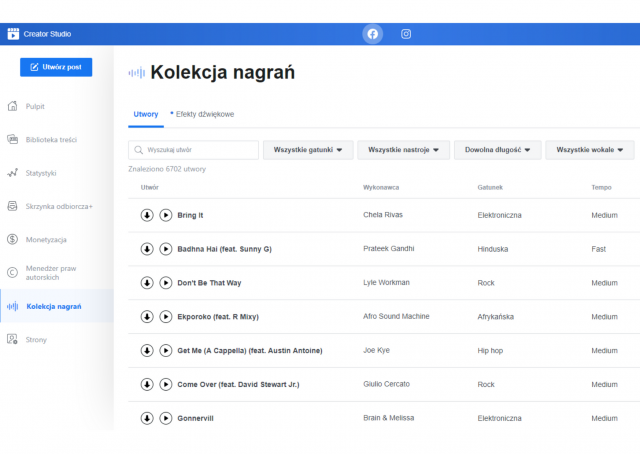Click artist name Chela Rivas

click(x=383, y=215)
